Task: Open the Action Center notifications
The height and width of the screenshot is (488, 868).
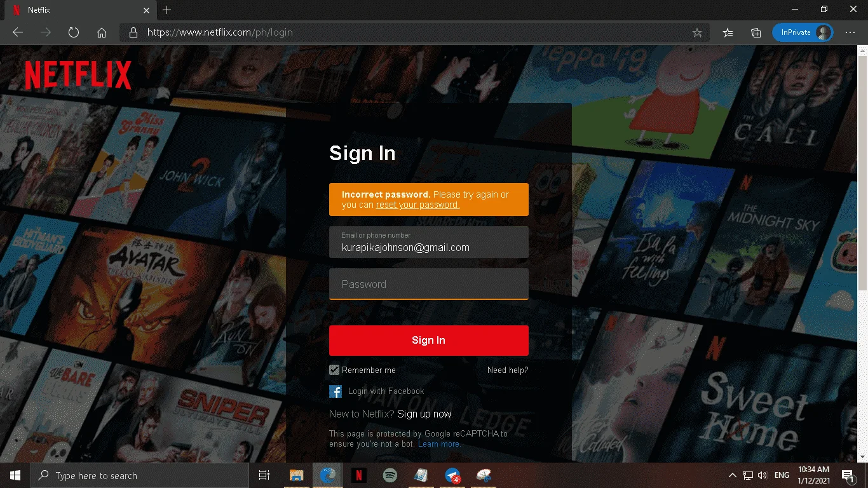Action: 848,475
